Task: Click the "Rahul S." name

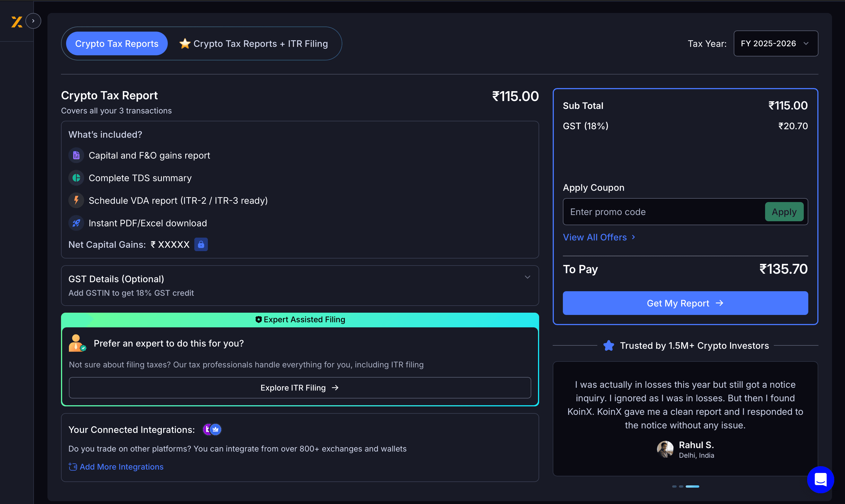Action: point(696,445)
